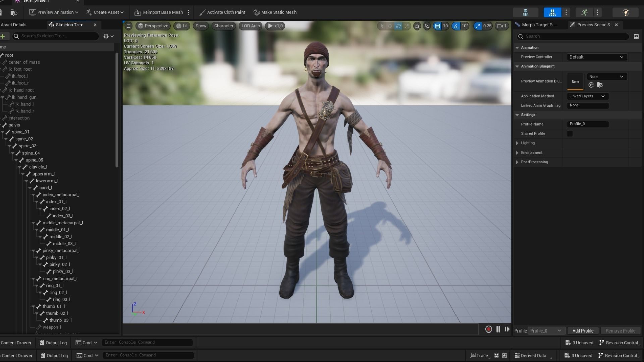
Task: Click the Add Profile button
Action: (583, 331)
